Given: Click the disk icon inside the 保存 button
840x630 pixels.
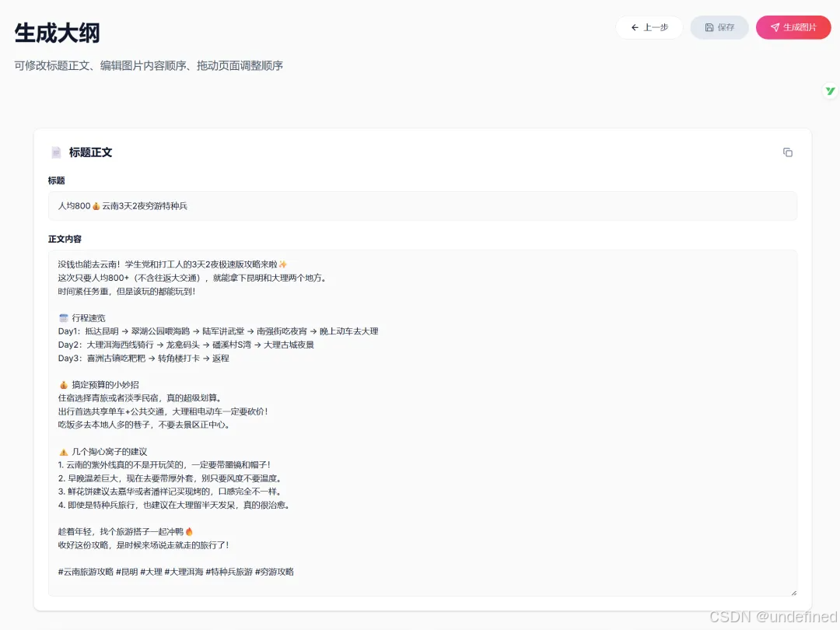Looking at the screenshot, I should [709, 27].
